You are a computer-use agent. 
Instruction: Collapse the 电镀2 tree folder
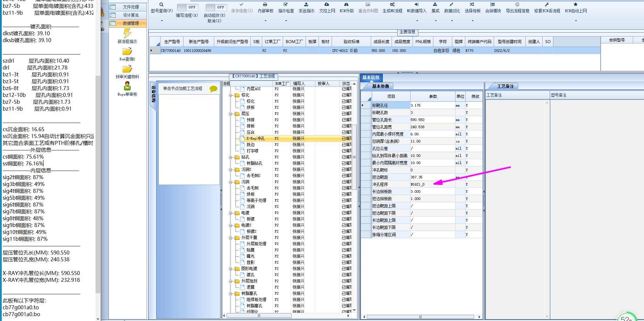point(231,225)
